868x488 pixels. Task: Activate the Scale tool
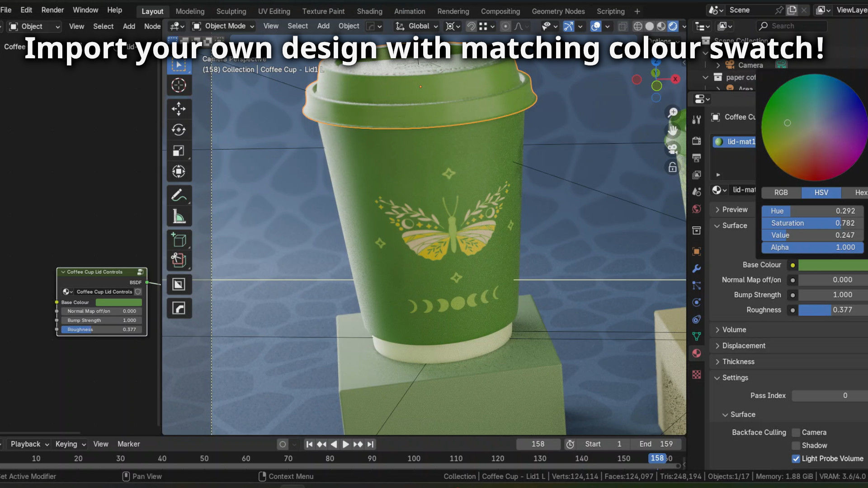coord(179,151)
